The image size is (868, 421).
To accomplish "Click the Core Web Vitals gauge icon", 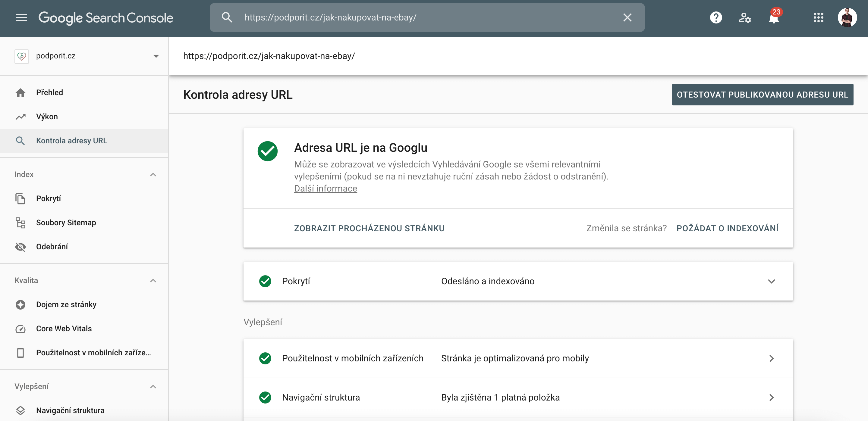I will pyautogui.click(x=20, y=329).
